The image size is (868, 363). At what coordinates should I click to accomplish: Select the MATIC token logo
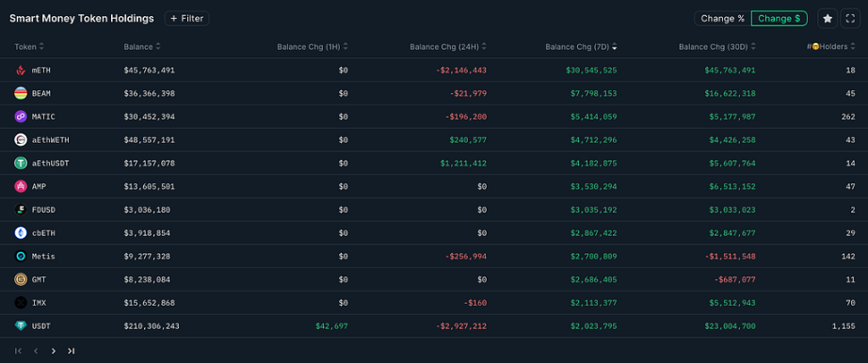[21, 117]
